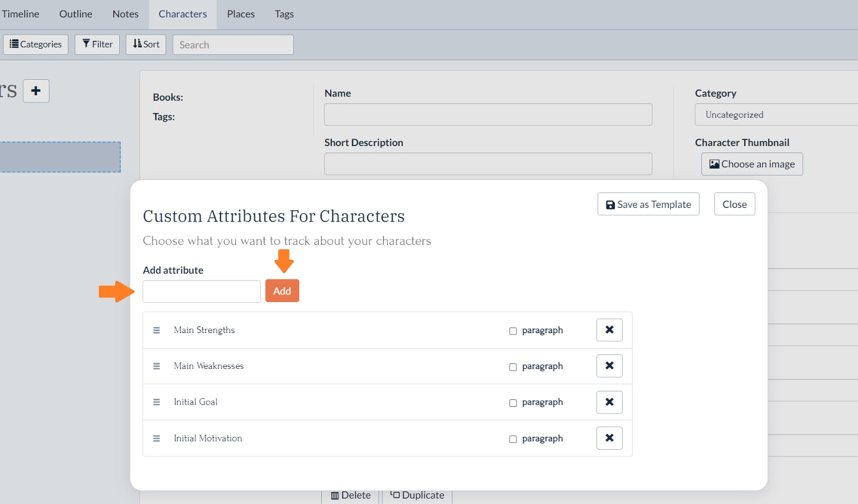The image size is (858, 504).
Task: Click the Categories icon in the toolbar
Action: tap(13, 43)
